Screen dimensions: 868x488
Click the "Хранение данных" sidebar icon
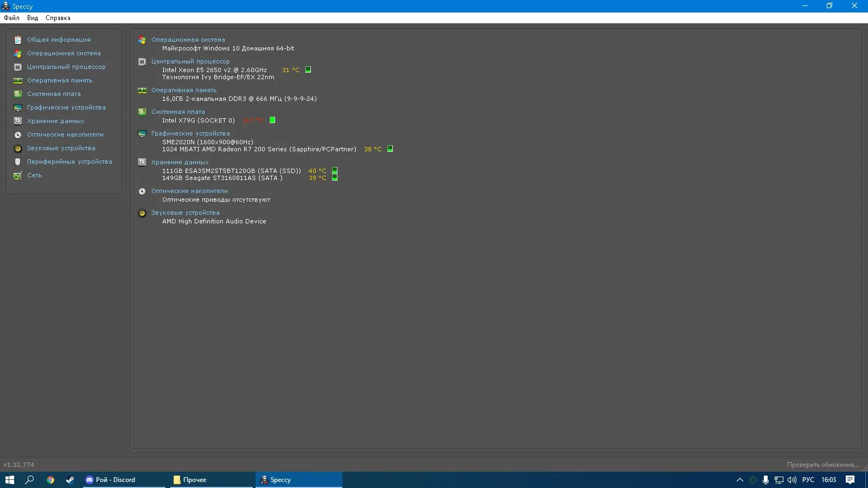point(18,121)
